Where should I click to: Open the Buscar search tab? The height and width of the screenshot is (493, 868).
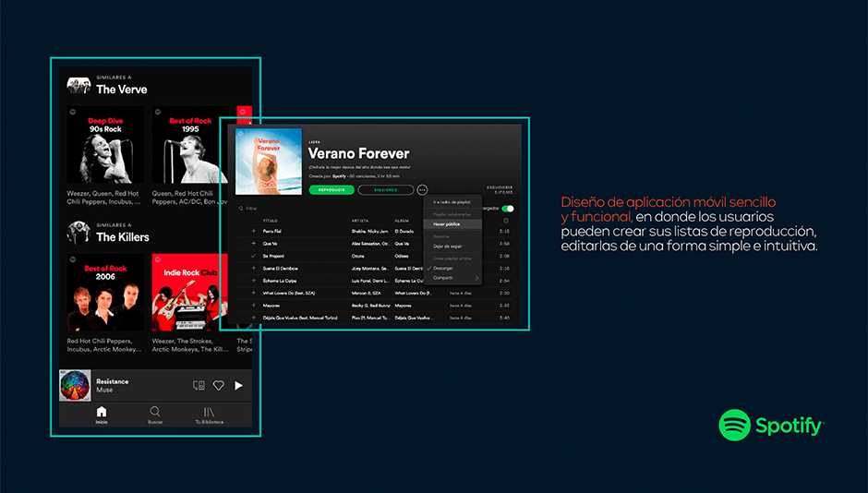tap(155, 415)
